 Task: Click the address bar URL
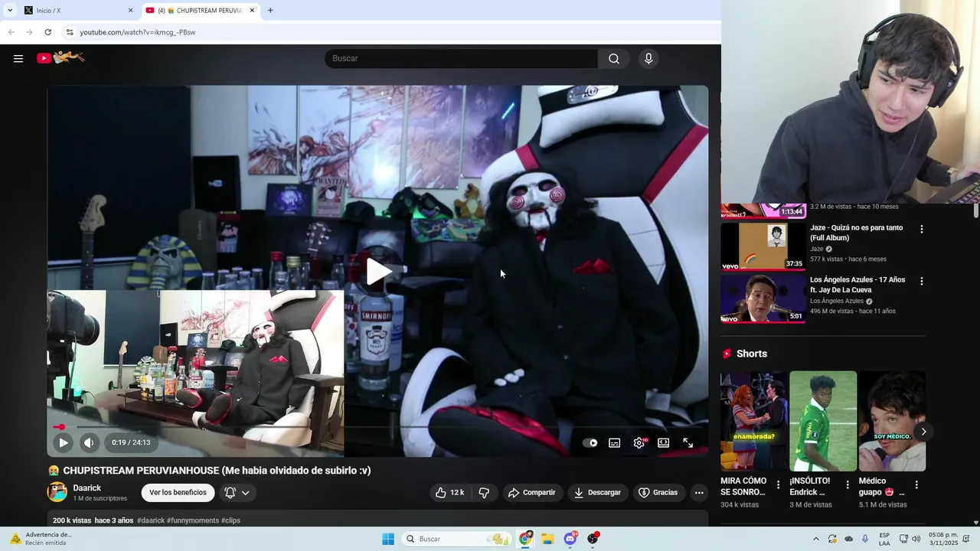[x=138, y=32]
